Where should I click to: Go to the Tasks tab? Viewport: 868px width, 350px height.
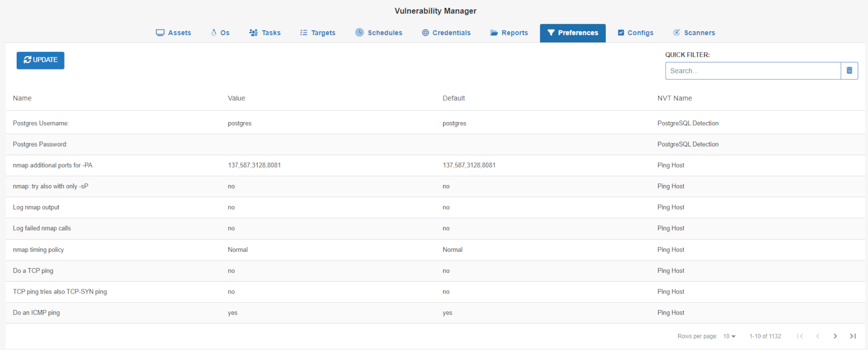pos(265,33)
